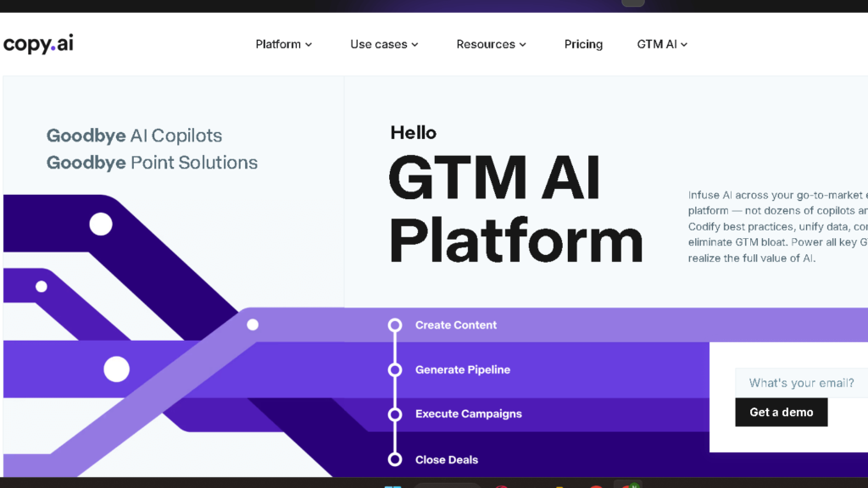Open the app with green notification badge in taskbar
This screenshot has height=488, width=868.
point(628,485)
